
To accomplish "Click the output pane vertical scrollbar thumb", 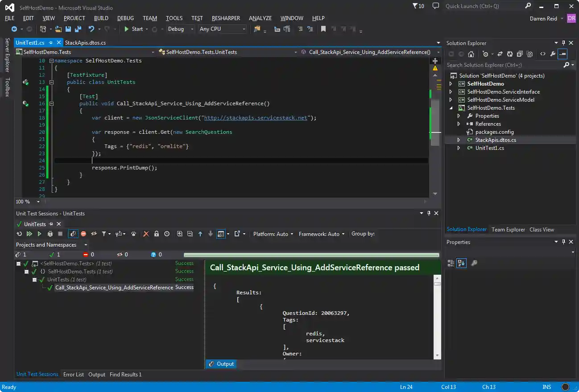I will click(437, 284).
